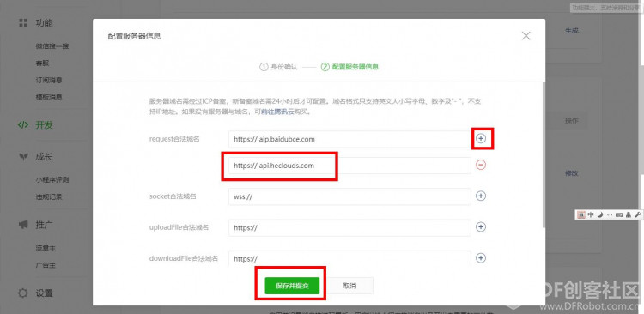The height and width of the screenshot is (314, 644).
Task: Open 流量主 in sidebar
Action: [x=46, y=248]
